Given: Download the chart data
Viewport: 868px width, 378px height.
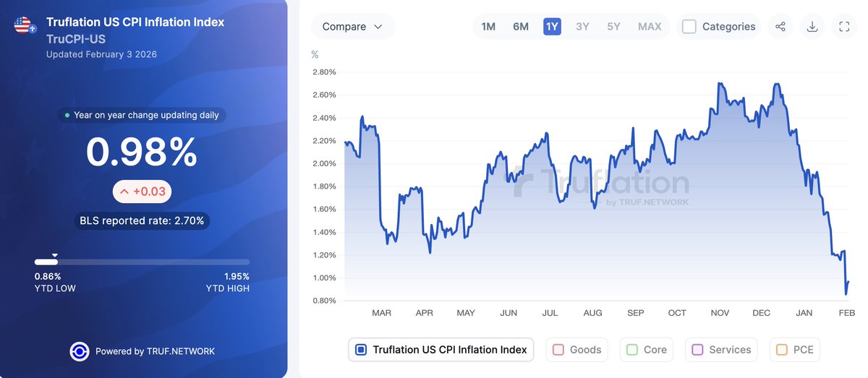Looking at the screenshot, I should [812, 27].
